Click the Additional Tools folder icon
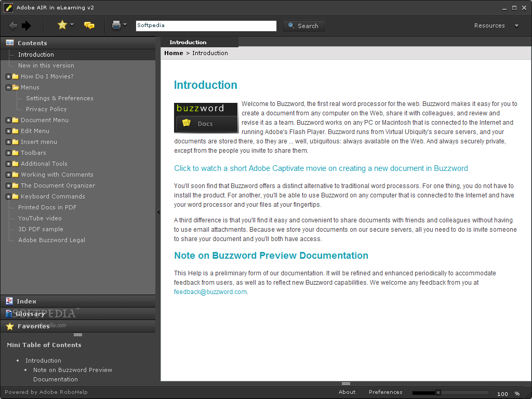The image size is (532, 399). point(15,164)
